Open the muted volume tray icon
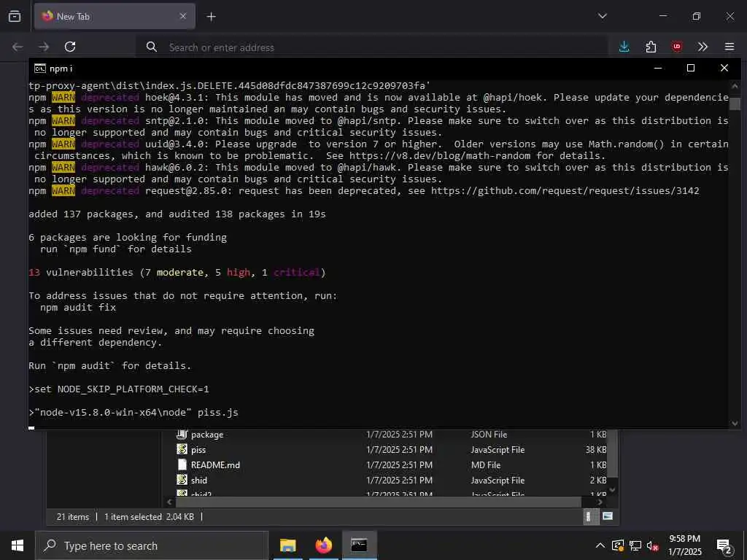747x560 pixels. (653, 545)
